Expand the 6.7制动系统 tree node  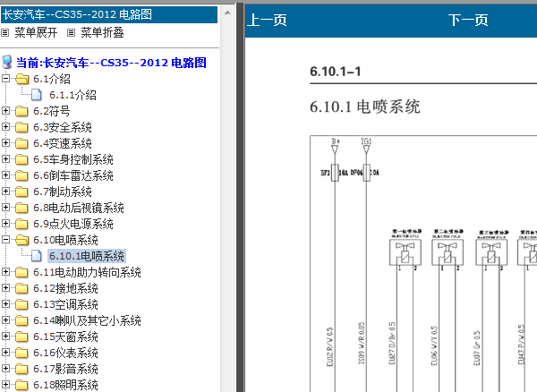pos(5,191)
